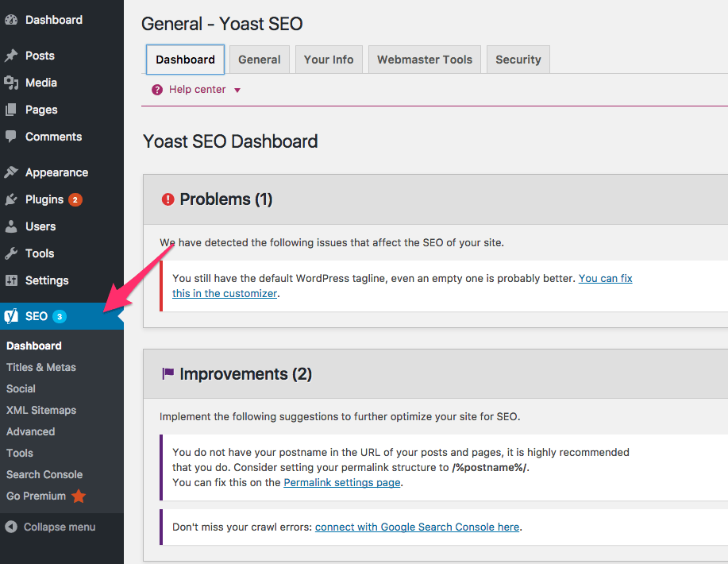This screenshot has width=728, height=564.
Task: Click the Comments speech bubble icon
Action: [x=11, y=137]
